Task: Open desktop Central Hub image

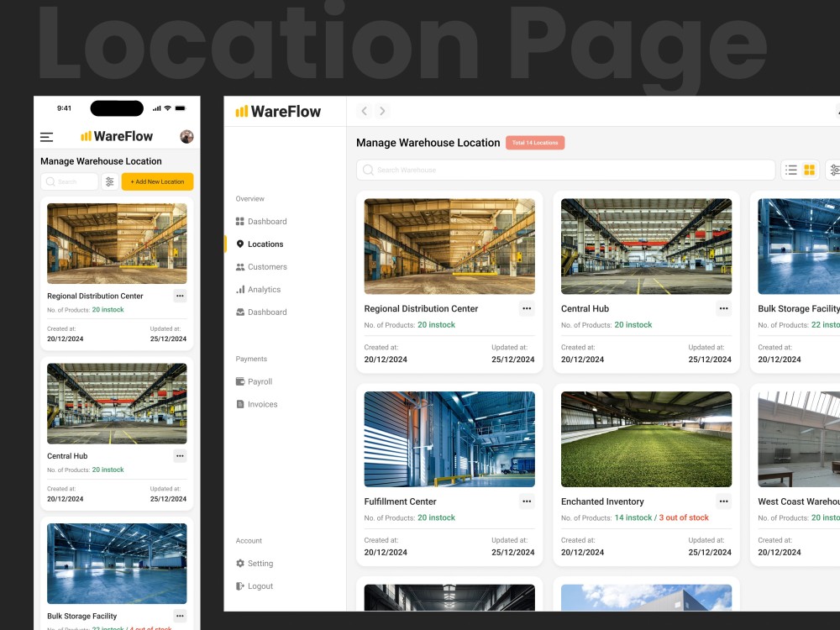Action: click(x=646, y=246)
